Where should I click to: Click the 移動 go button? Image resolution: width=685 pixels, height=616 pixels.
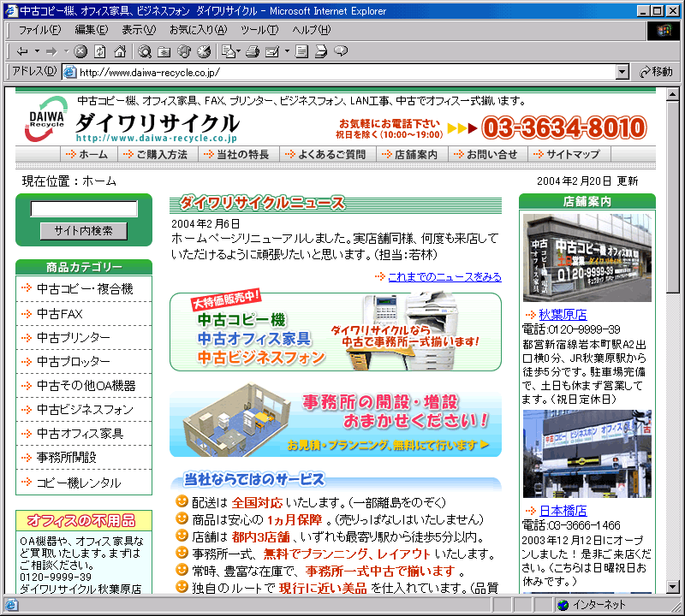tap(656, 72)
